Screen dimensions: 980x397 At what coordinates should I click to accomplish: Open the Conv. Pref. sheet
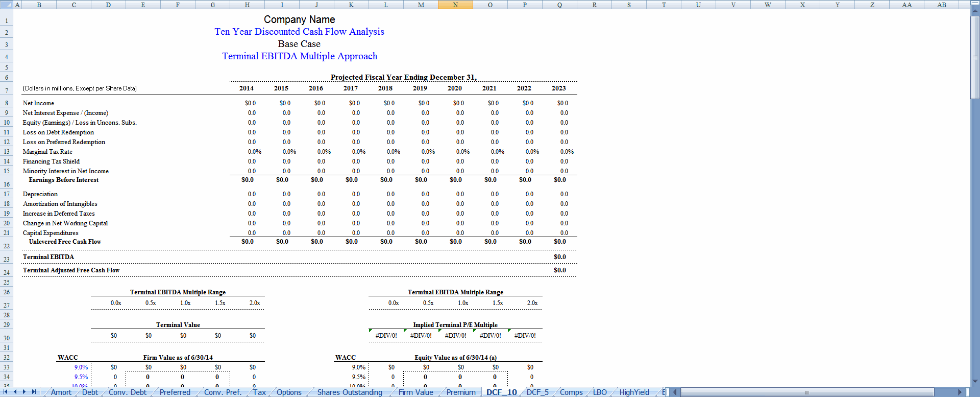[x=223, y=392]
